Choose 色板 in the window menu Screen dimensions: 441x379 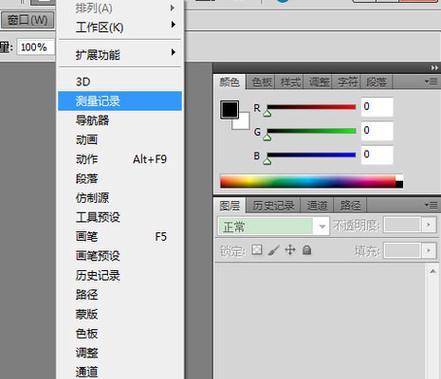click(x=120, y=333)
